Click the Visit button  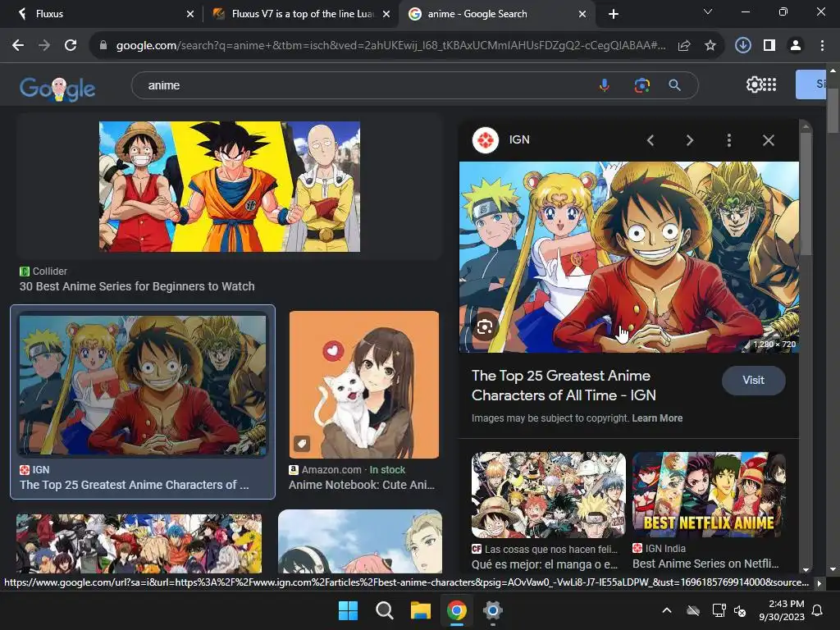pos(753,381)
